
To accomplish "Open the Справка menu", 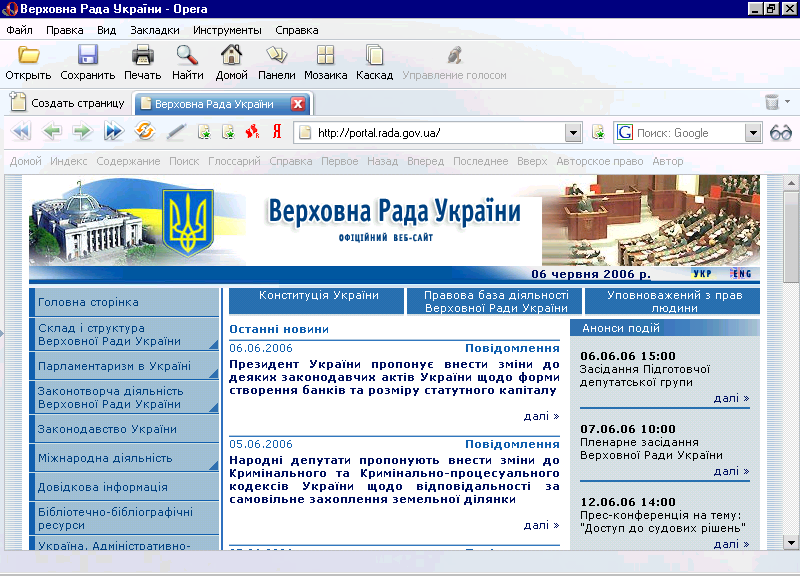I will 296,30.
